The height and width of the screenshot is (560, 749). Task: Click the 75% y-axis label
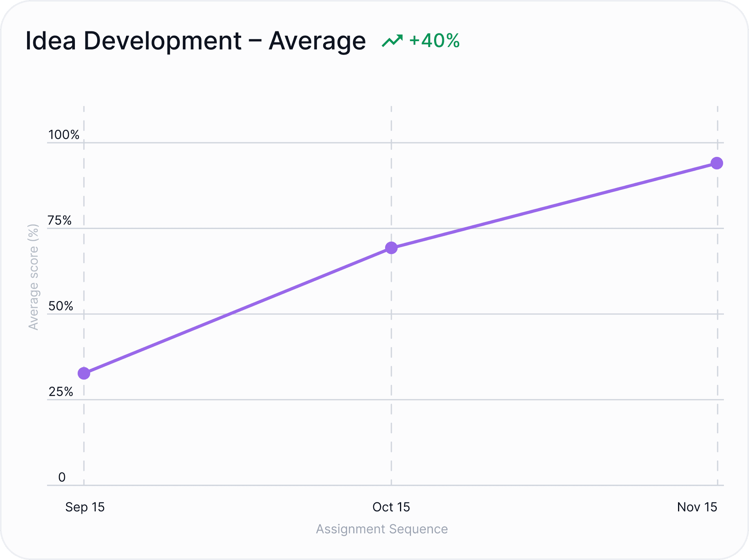pos(60,220)
